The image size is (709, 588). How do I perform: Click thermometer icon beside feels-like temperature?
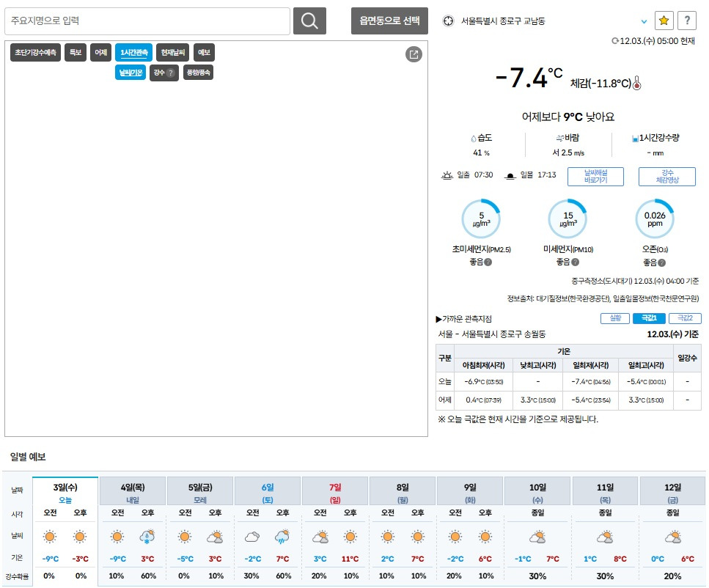click(x=636, y=83)
